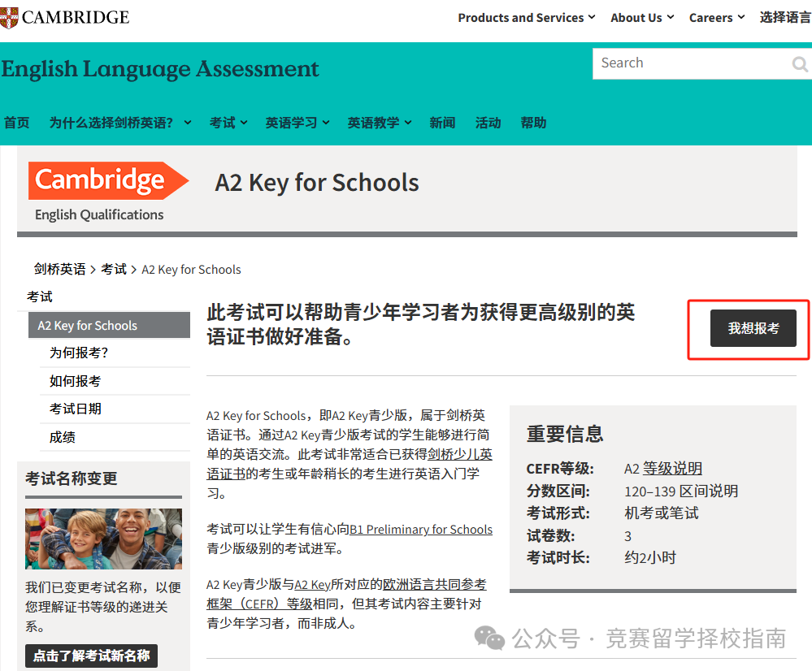Open 成绩 in sidebar
This screenshot has width=812, height=671.
(62, 438)
